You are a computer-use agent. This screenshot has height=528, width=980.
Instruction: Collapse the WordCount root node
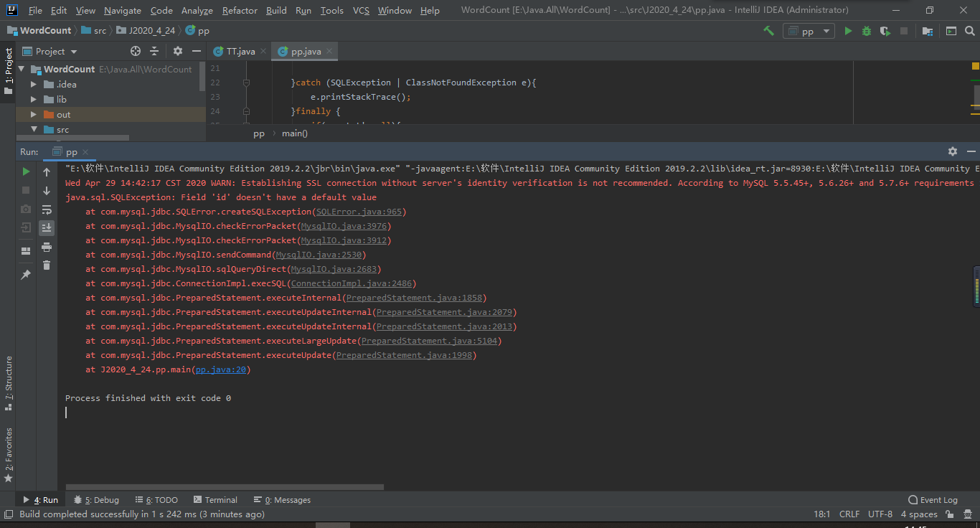[x=21, y=69]
